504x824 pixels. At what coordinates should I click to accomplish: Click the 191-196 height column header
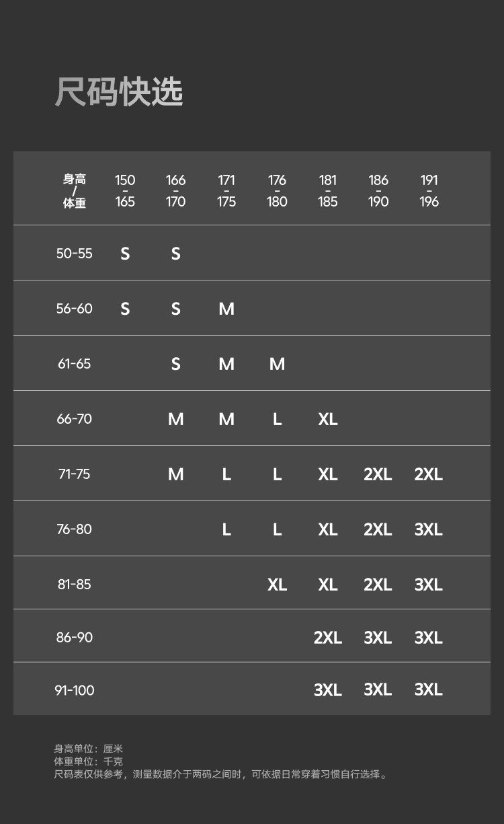429,191
